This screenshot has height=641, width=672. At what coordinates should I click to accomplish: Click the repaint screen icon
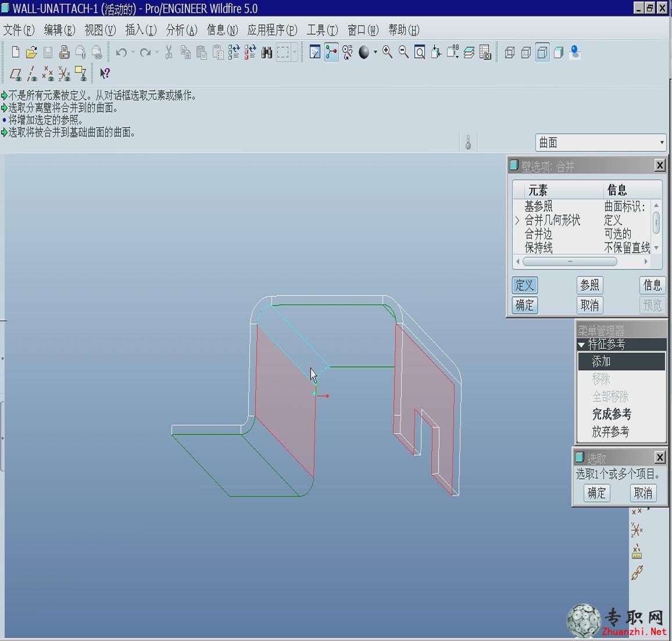click(315, 52)
